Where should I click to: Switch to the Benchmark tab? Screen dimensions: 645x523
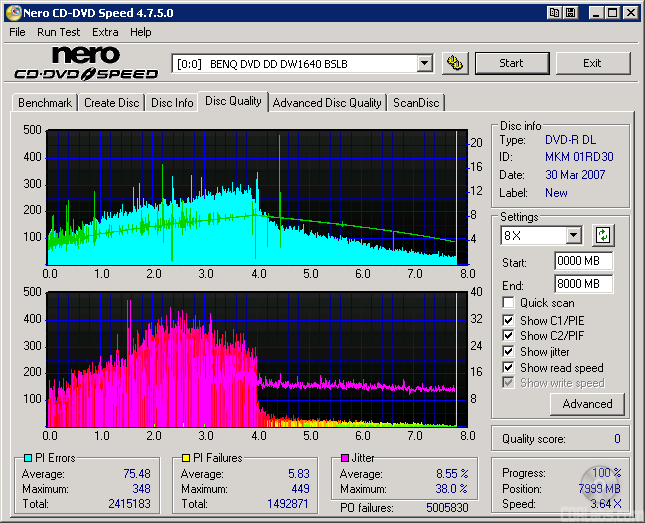point(45,103)
